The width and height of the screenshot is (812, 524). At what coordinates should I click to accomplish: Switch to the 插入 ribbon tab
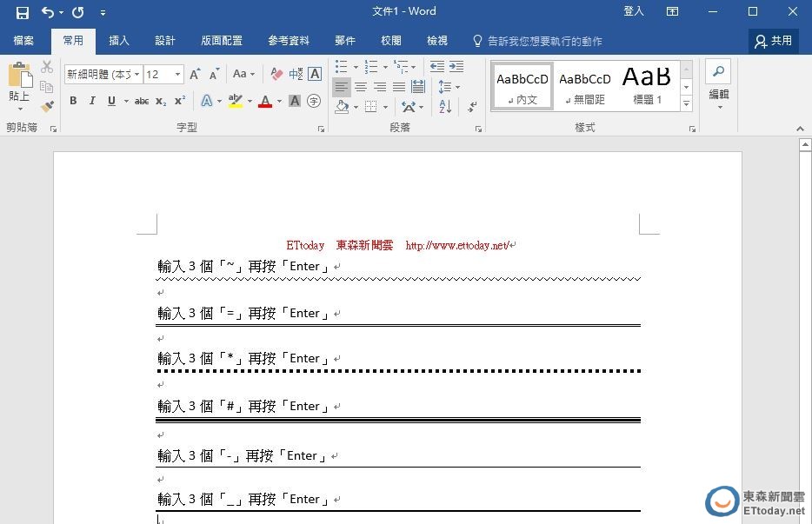tap(119, 41)
